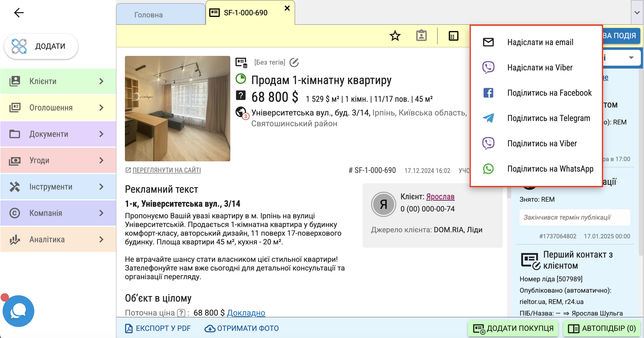Expand the Клієнти chevron
Viewport: 644px width, 338px height.
click(x=101, y=81)
